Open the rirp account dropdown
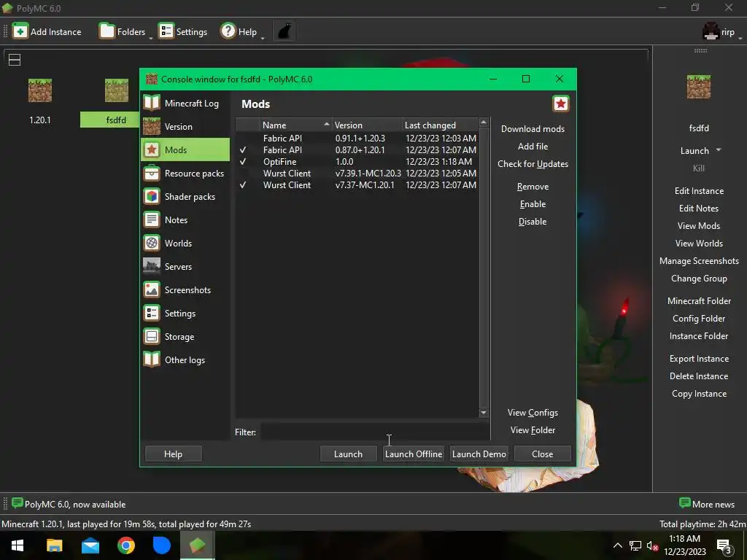Image resolution: width=747 pixels, height=560 pixels. (721, 32)
